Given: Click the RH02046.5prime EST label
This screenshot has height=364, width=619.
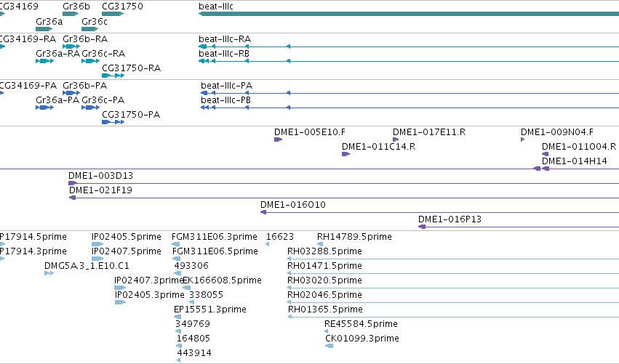Looking at the screenshot, I should click(324, 295).
